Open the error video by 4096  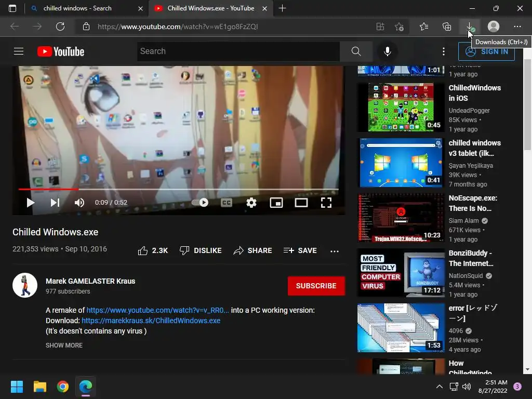coord(401,328)
